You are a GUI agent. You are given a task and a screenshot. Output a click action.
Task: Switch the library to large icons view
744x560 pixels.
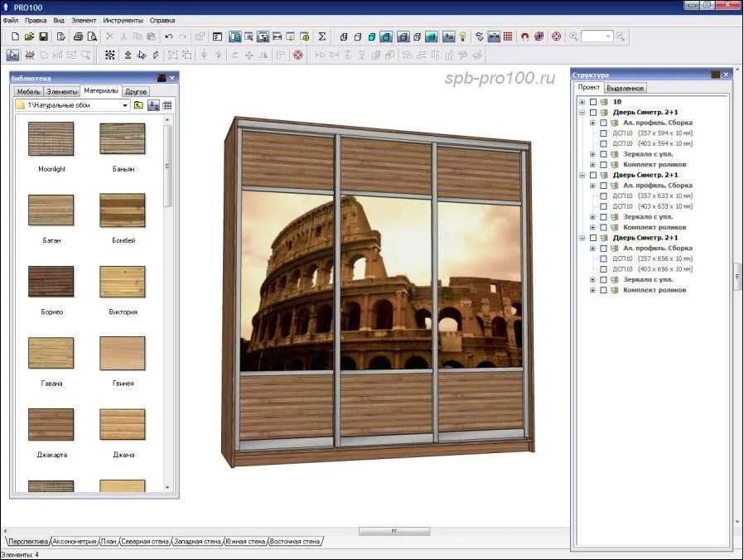(x=154, y=105)
